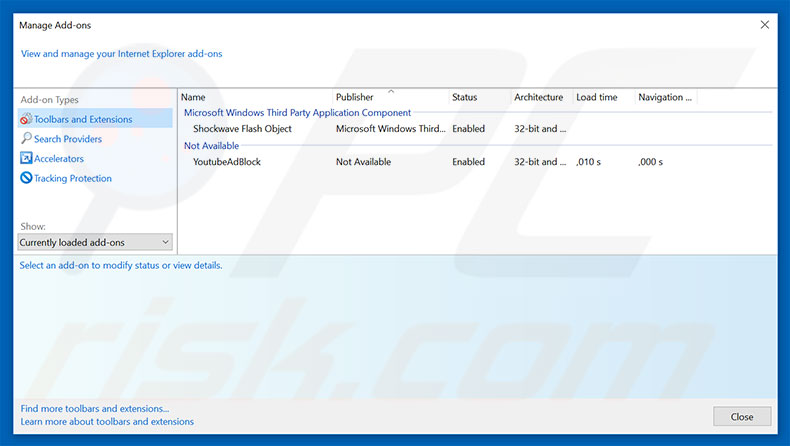Click the Accelerators icon
Image resolution: width=790 pixels, height=446 pixels.
click(x=26, y=159)
